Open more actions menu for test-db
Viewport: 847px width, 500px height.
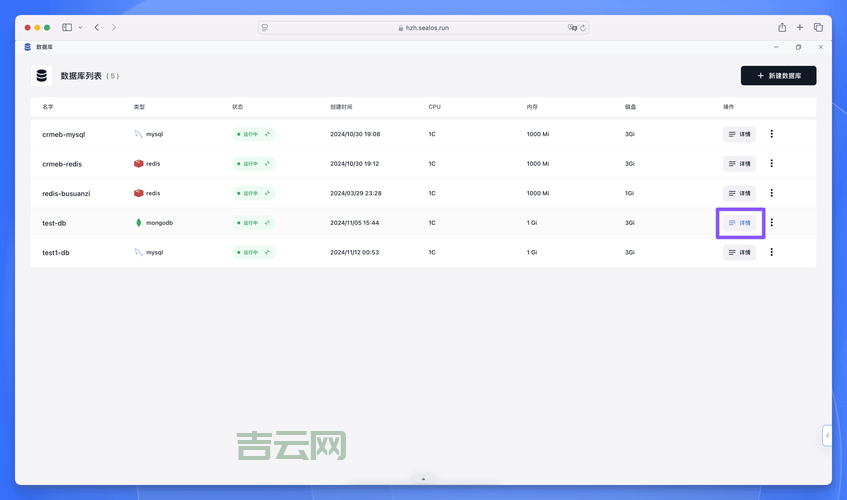pyautogui.click(x=771, y=223)
